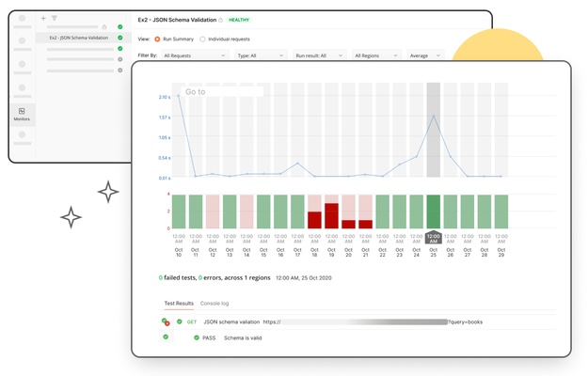Click green check icon next to GET request
Screen dimensions: 588x376
[180, 321]
